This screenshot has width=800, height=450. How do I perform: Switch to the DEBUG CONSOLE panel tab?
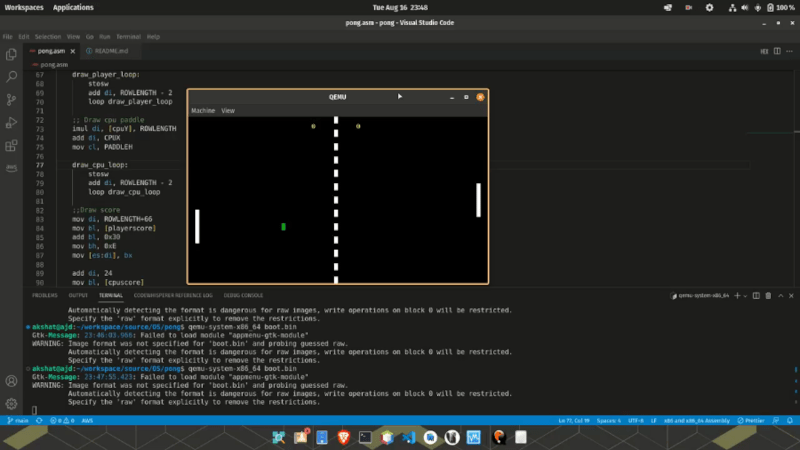(x=243, y=295)
